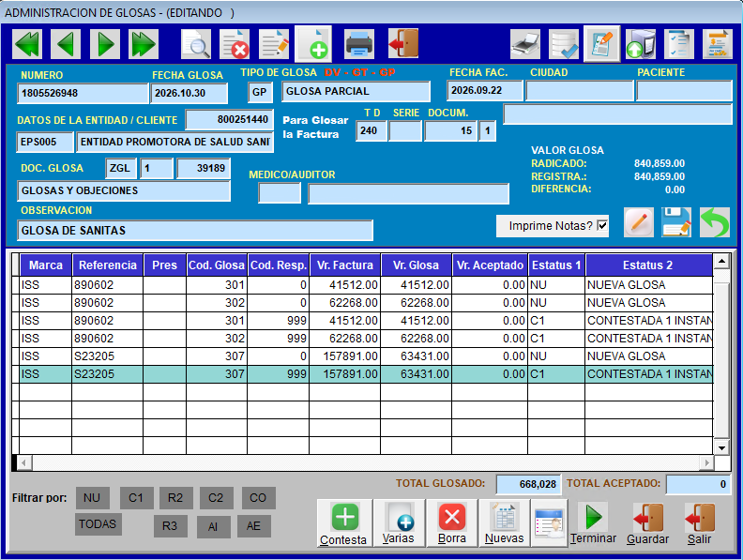Click the delete document red X icon

(235, 44)
